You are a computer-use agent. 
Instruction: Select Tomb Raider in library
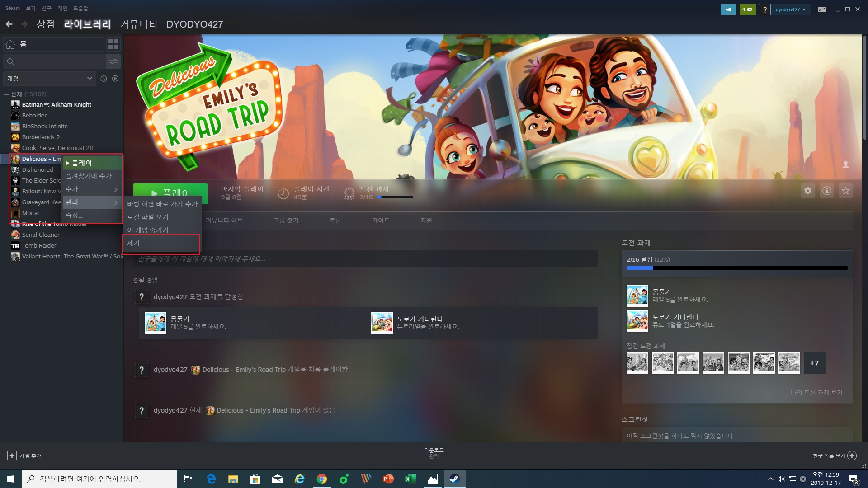pyautogui.click(x=39, y=245)
